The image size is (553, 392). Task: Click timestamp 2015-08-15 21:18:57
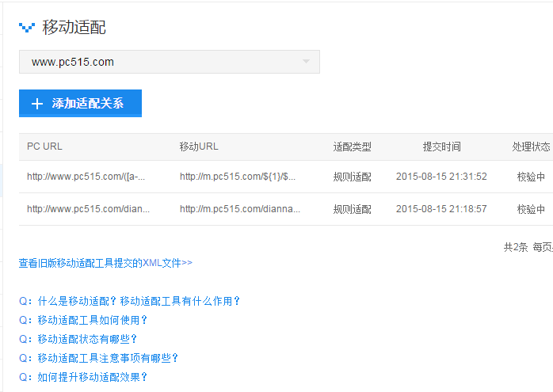click(441, 209)
